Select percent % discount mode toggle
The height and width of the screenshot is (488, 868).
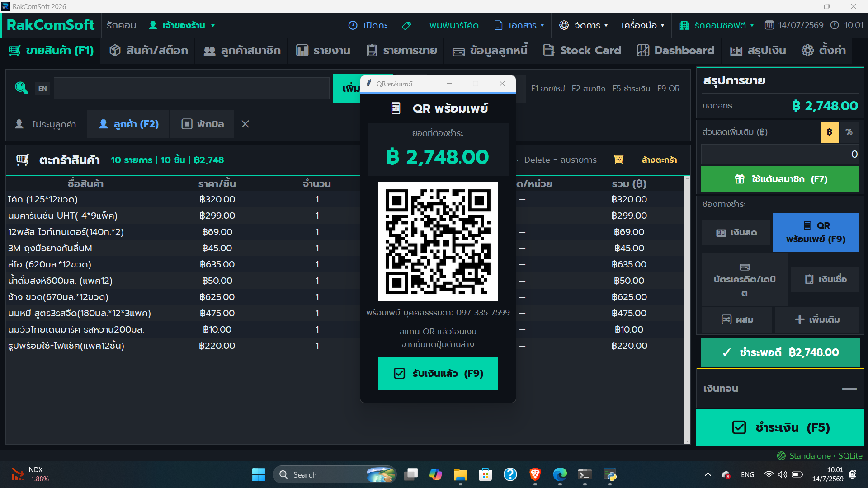coord(849,132)
